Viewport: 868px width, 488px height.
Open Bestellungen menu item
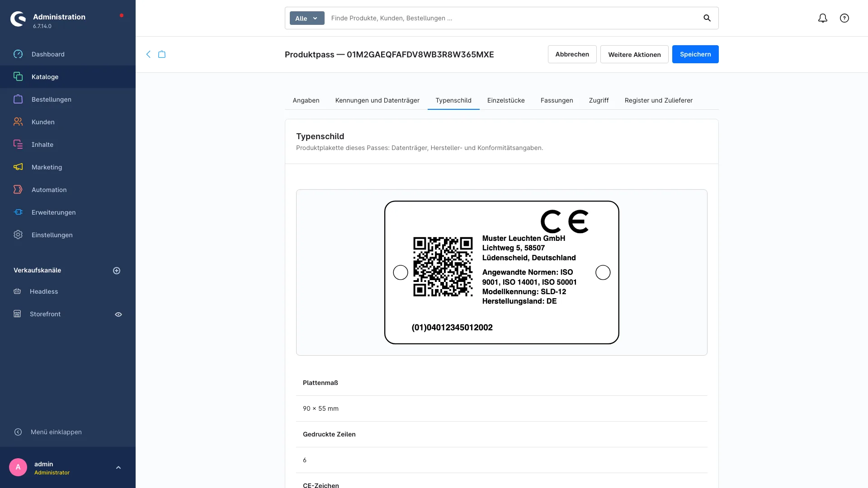[x=68, y=99]
